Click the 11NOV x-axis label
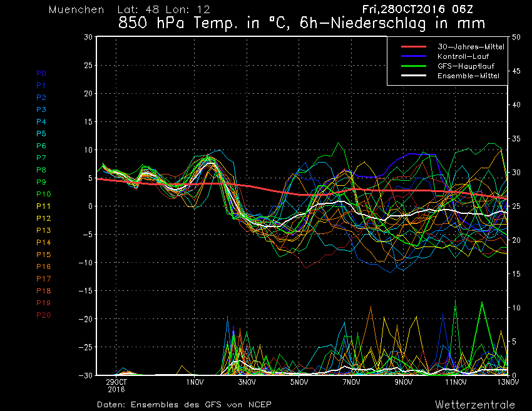Image resolution: width=532 pixels, height=411 pixels. [456, 382]
